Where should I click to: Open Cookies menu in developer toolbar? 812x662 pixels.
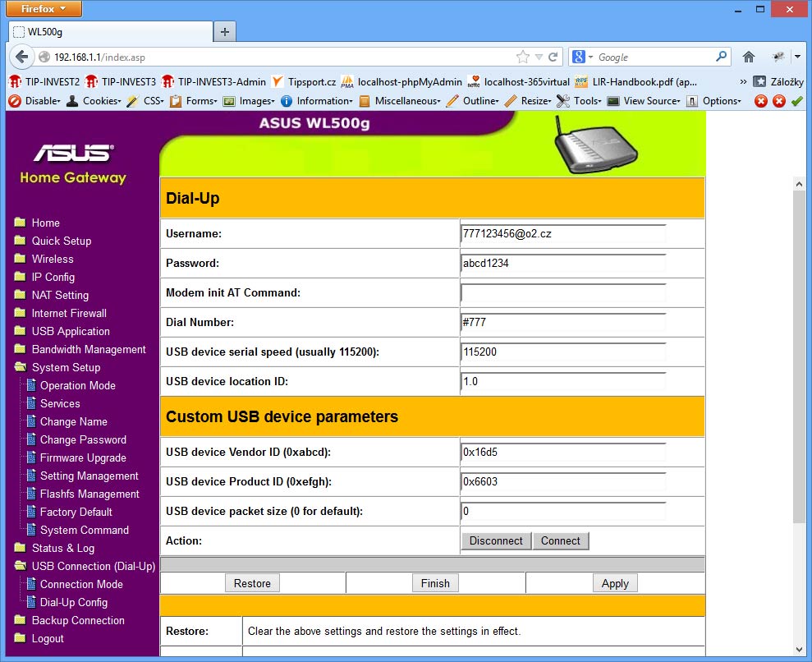pos(94,101)
